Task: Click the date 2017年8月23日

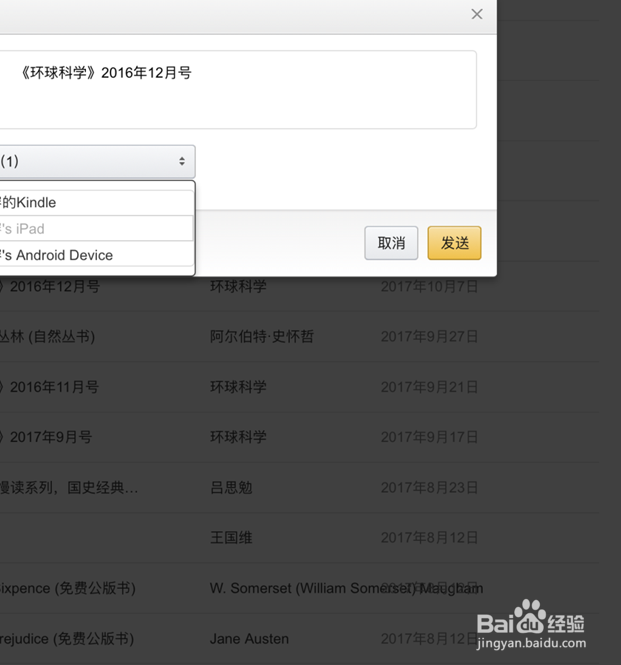Action: [x=429, y=488]
